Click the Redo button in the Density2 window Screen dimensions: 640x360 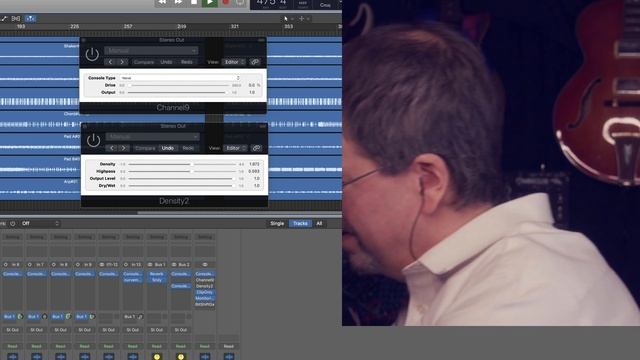pyautogui.click(x=188, y=148)
